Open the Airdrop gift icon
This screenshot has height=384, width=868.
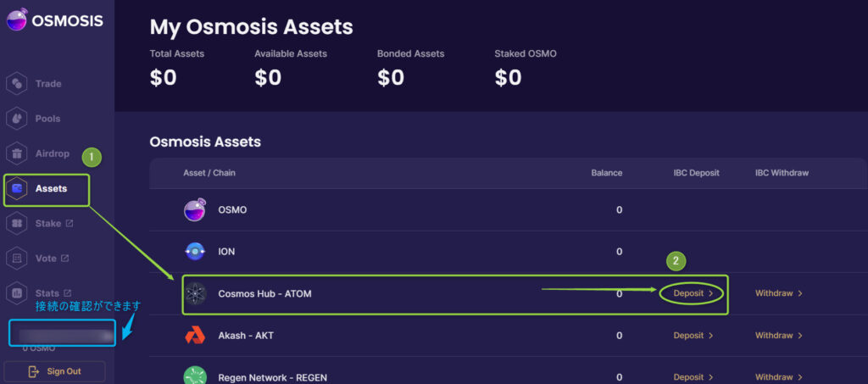17,153
